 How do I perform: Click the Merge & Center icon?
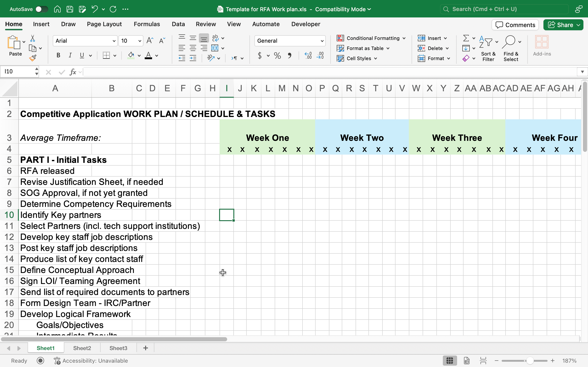(x=215, y=48)
